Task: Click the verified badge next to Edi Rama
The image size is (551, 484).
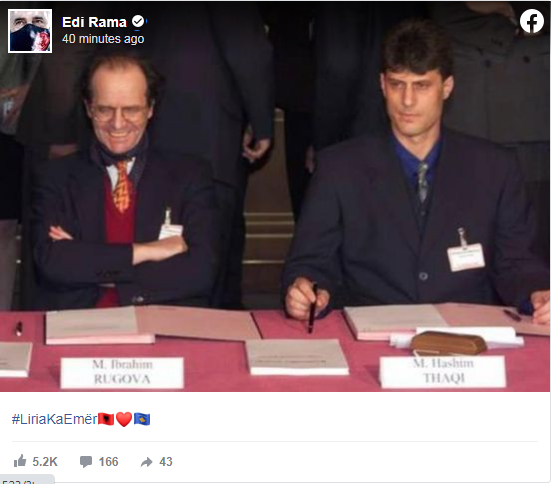Action: click(x=138, y=21)
